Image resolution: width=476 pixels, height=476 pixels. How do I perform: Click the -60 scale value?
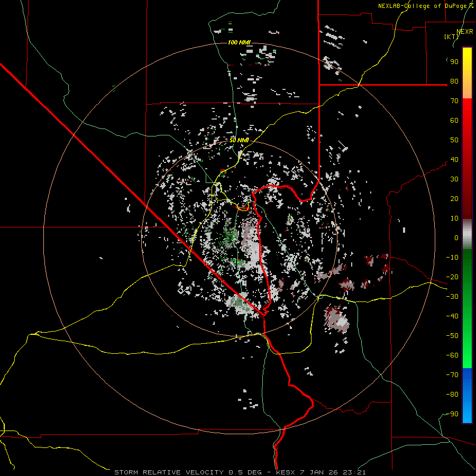452,355
